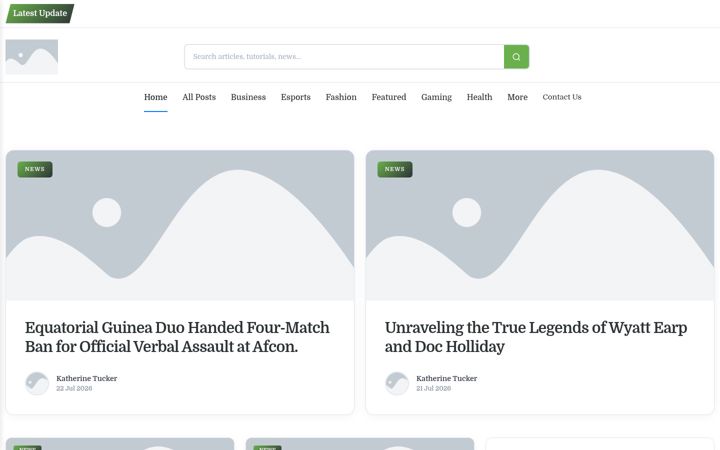Click author avatar on Wyatt Earp article
The height and width of the screenshot is (450, 720).
point(397,383)
